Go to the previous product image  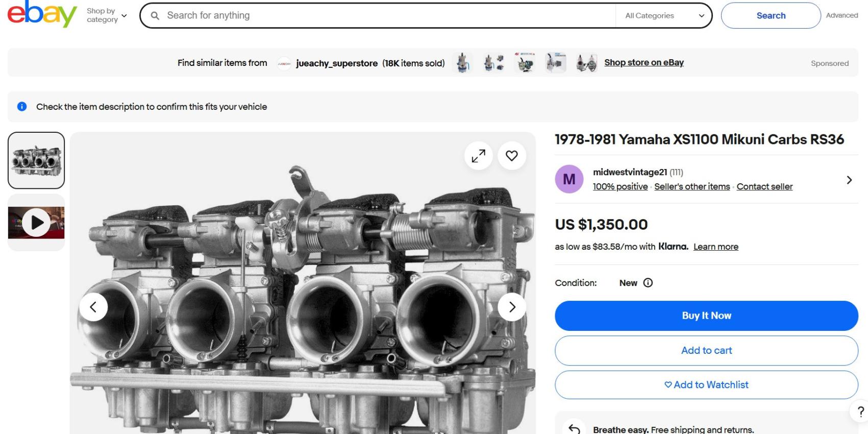pos(93,307)
